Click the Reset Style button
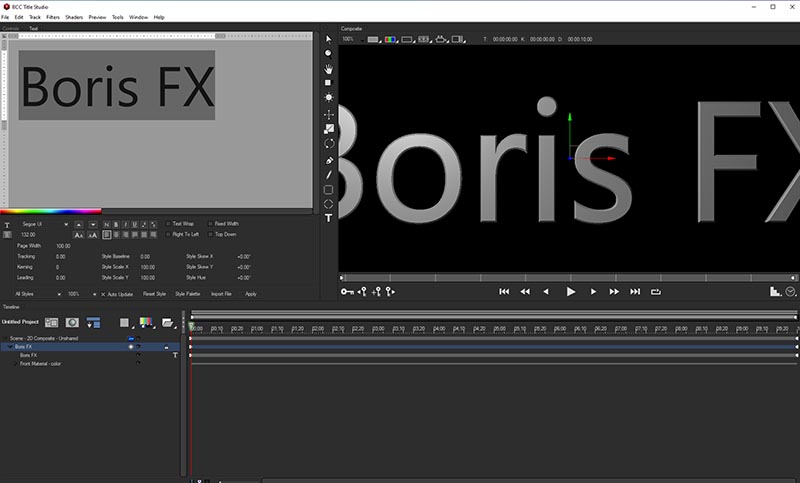800x483 pixels. [154, 294]
